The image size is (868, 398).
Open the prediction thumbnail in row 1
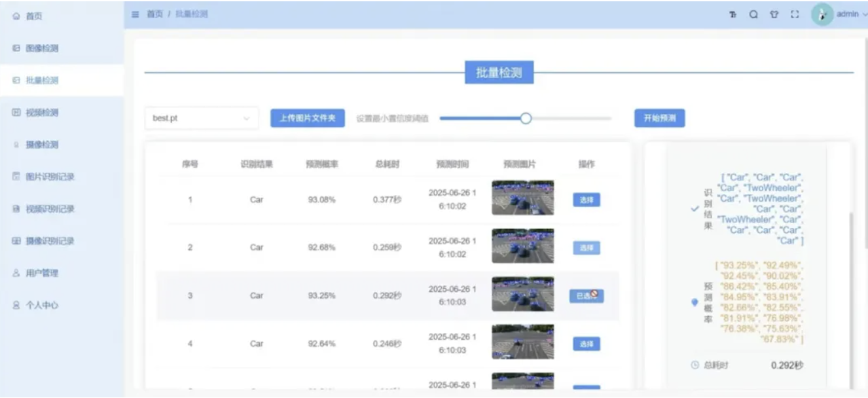click(x=523, y=198)
